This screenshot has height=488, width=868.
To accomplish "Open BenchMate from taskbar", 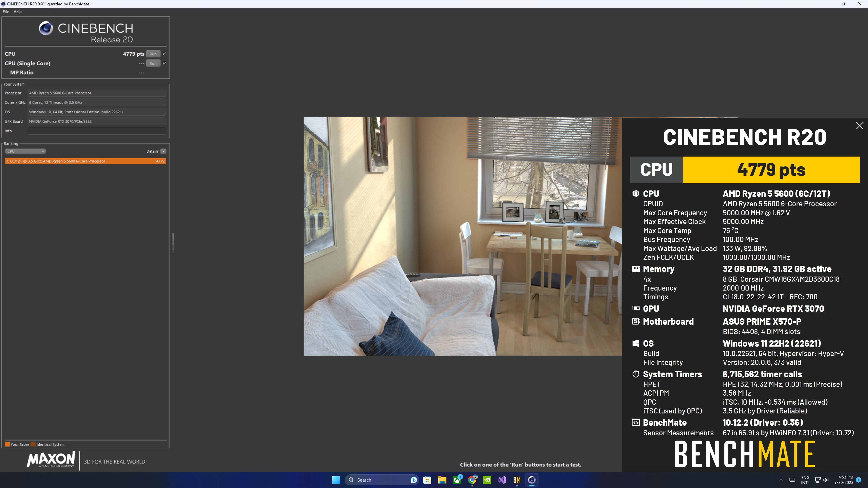I will coord(517,480).
